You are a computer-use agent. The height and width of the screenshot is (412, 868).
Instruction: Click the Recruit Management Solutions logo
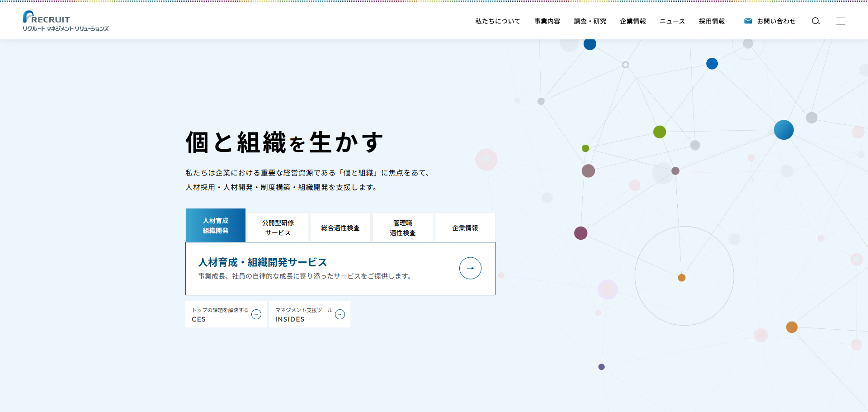click(66, 21)
